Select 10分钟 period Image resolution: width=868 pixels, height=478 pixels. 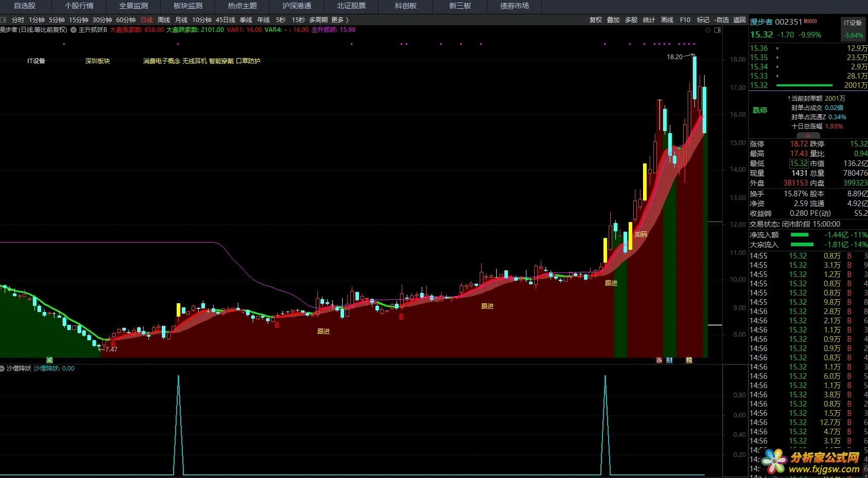point(202,20)
